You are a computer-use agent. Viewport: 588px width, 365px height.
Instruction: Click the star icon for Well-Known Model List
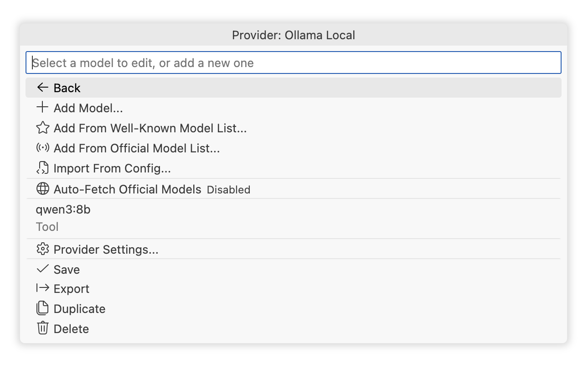[42, 128]
